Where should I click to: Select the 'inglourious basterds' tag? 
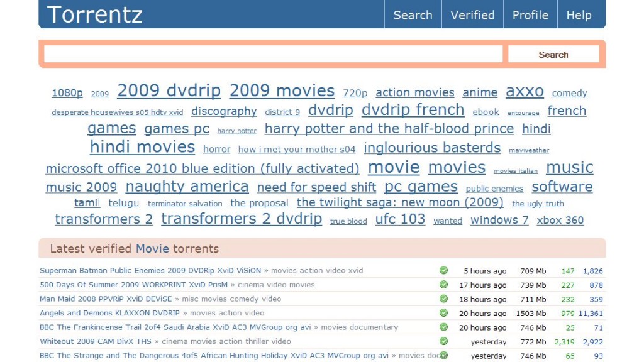point(432,148)
